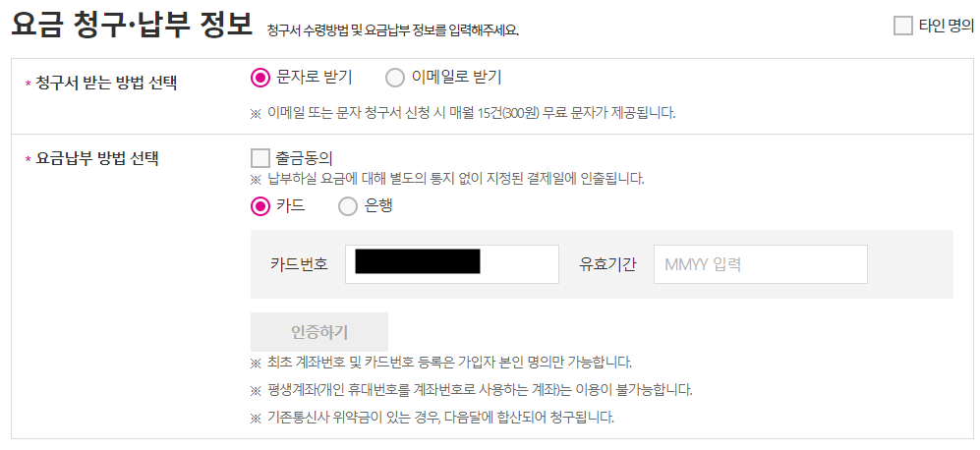
Task: Click the 유효기간 field label
Action: click(608, 264)
